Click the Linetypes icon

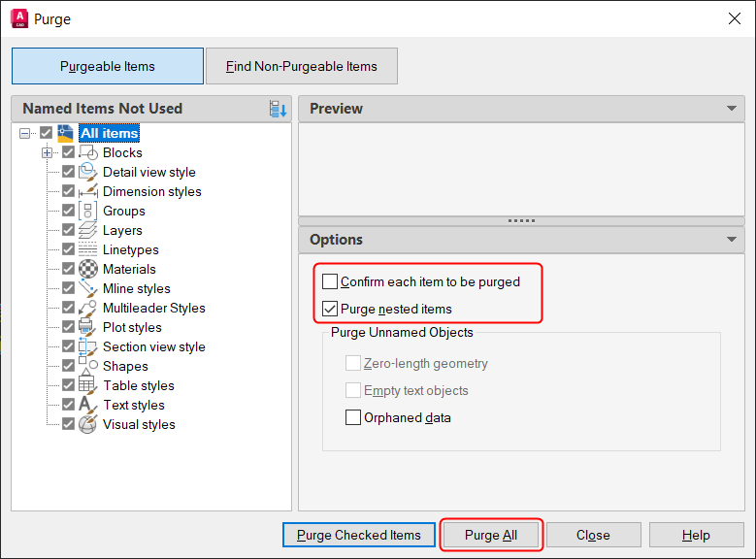[x=87, y=249]
